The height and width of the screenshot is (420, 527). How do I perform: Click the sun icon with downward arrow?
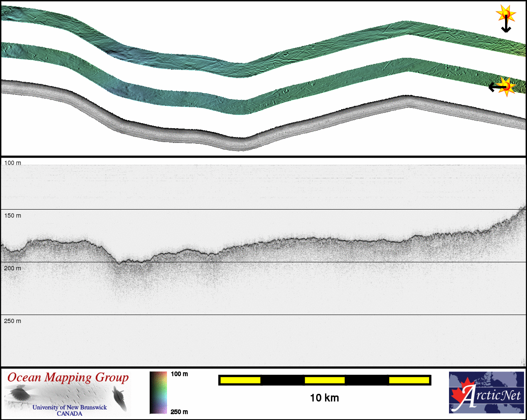point(505,14)
